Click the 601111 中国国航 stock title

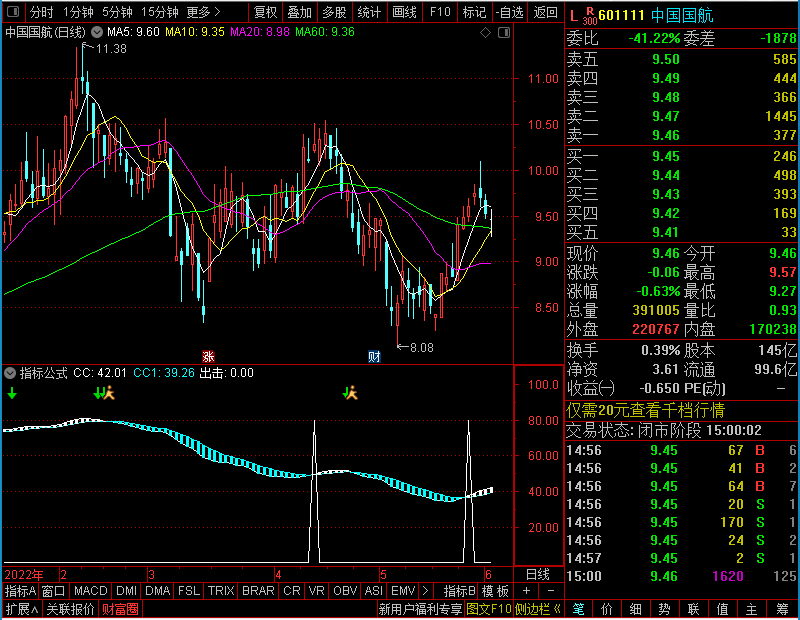coord(656,16)
